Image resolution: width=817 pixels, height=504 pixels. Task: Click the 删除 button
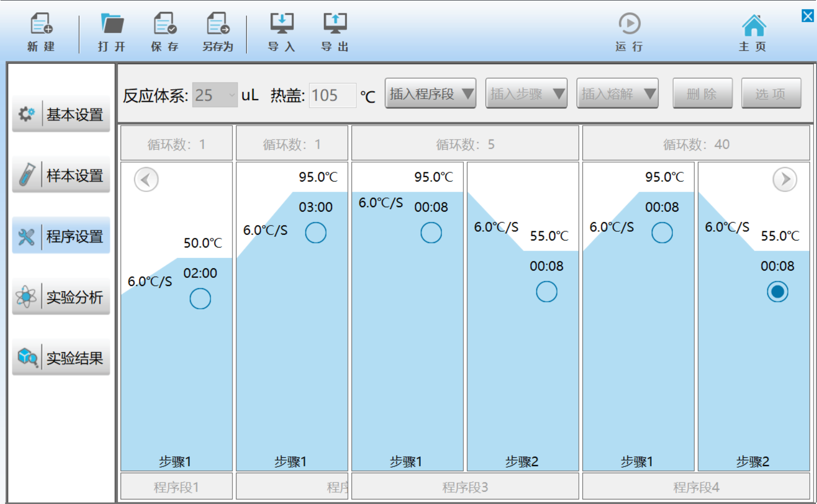[x=702, y=94]
